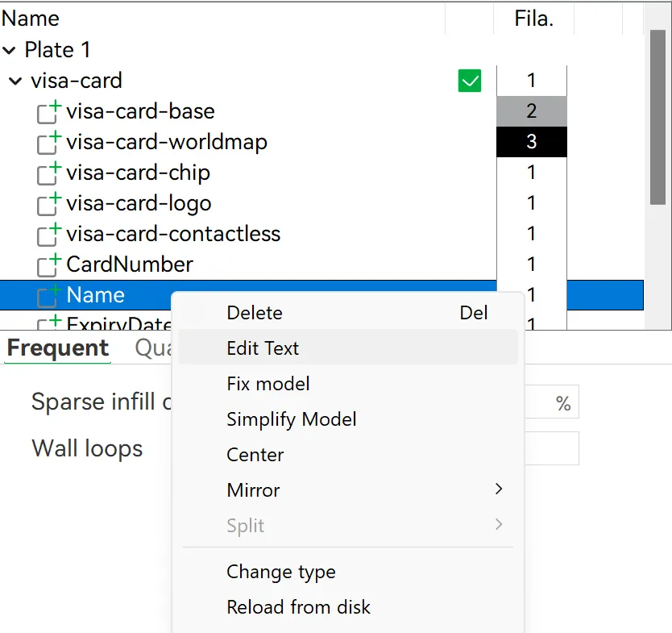This screenshot has height=633, width=672.
Task: Click the add-part icon beside visa-card-base
Action: click(x=48, y=111)
